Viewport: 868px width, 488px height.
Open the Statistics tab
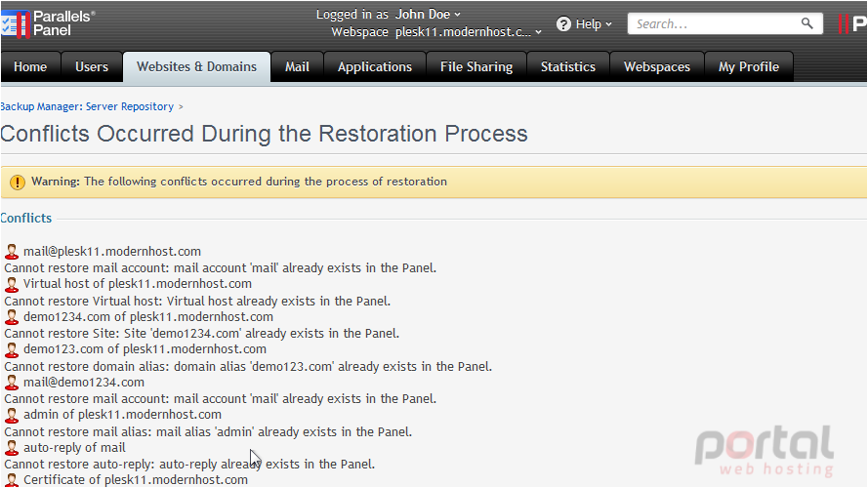[568, 67]
